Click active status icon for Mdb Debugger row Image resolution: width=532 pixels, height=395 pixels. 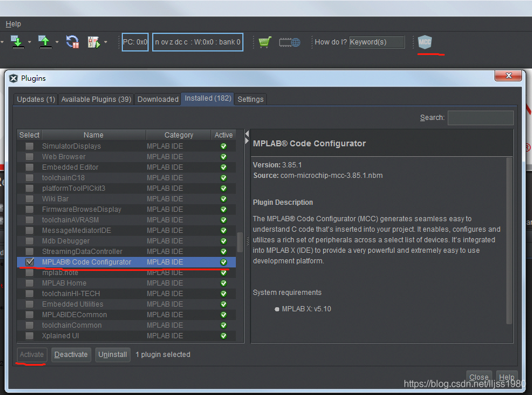(224, 241)
